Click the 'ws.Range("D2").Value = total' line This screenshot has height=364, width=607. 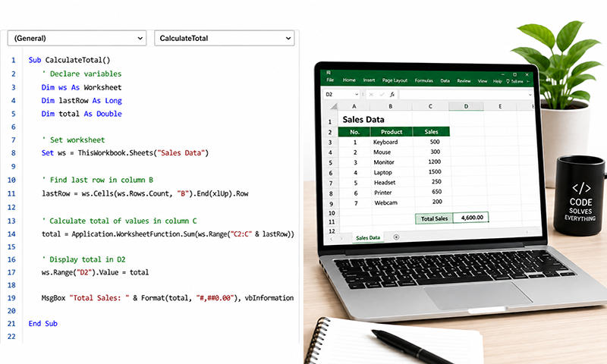click(x=95, y=272)
